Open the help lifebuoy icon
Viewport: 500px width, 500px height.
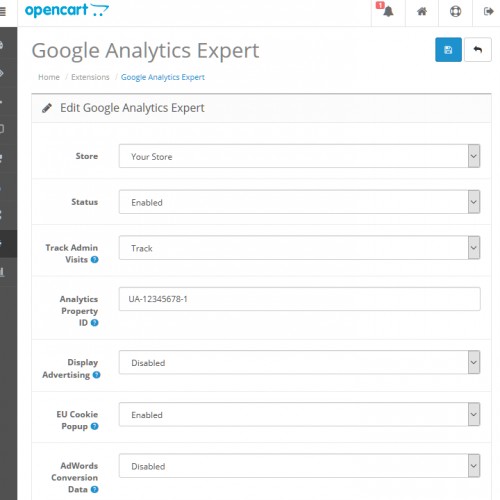point(455,12)
